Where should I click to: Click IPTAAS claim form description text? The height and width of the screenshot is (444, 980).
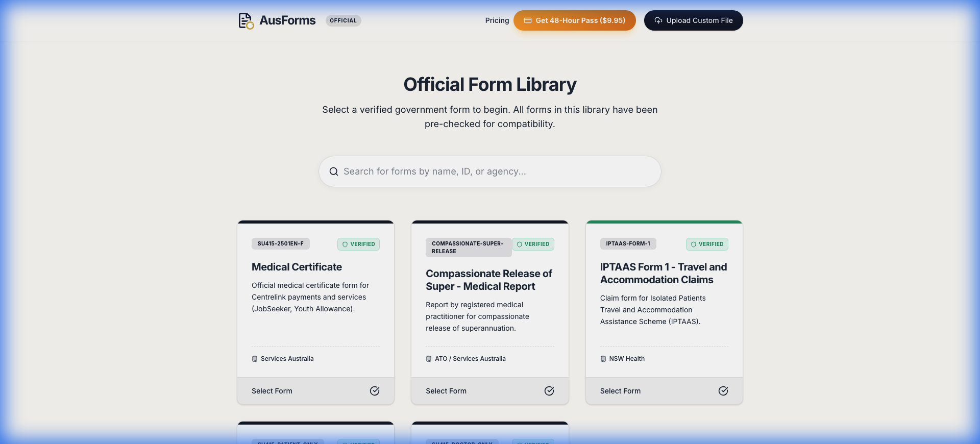point(653,310)
